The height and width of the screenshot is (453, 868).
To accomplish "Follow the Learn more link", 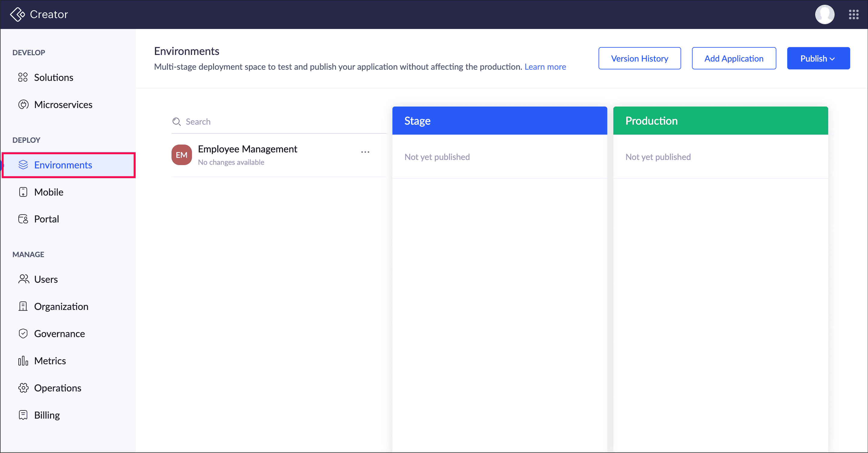I will tap(545, 67).
